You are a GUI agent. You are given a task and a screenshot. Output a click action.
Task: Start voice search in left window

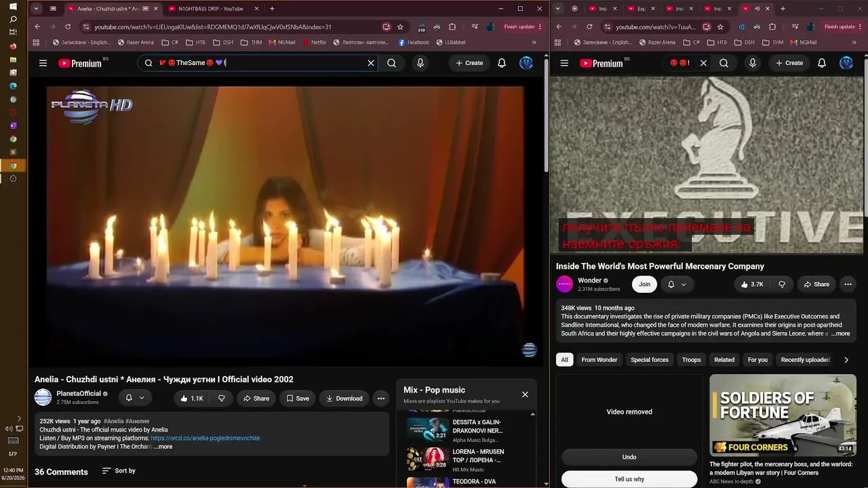pos(420,63)
